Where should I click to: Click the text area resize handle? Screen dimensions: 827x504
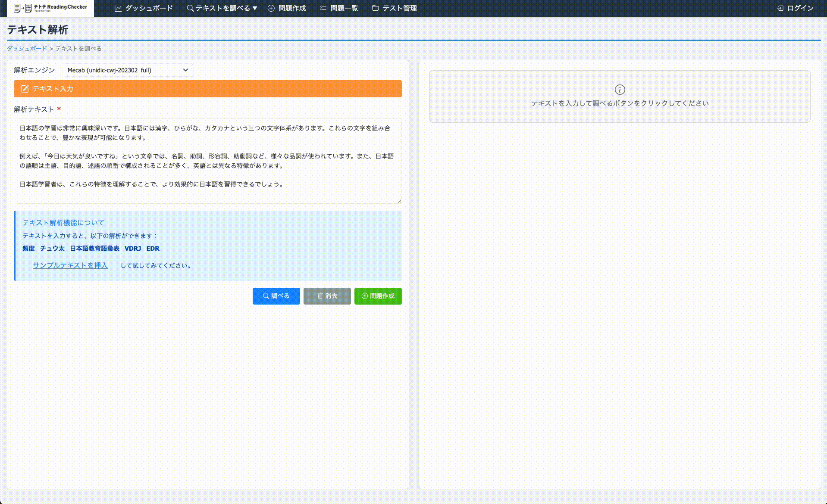click(399, 201)
